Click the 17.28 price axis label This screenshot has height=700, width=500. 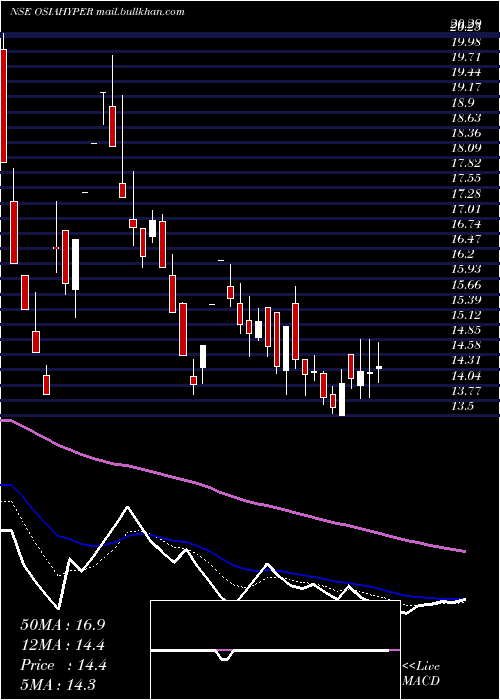(466, 194)
